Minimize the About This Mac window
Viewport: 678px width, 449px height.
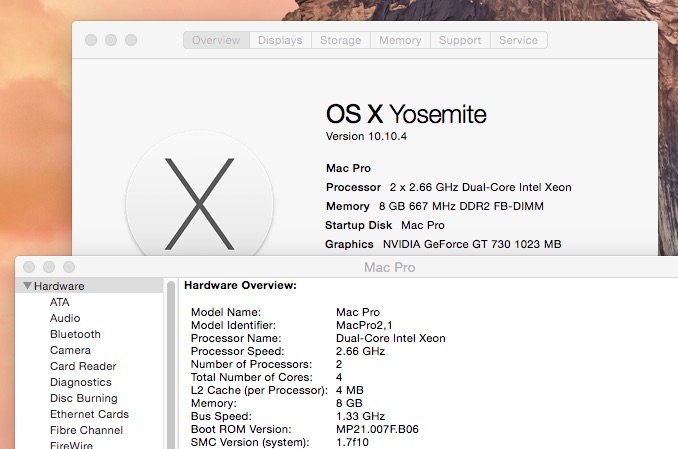point(111,40)
